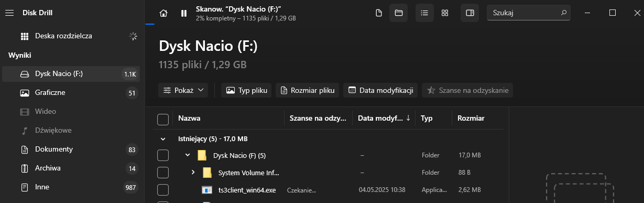The width and height of the screenshot is (644, 203).
Task: Check the ts3client_win64.exe row checkbox
Action: pos(163,190)
